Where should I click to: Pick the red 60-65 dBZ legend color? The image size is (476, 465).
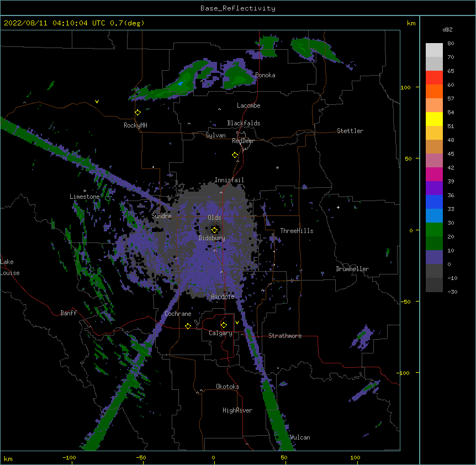coord(434,78)
